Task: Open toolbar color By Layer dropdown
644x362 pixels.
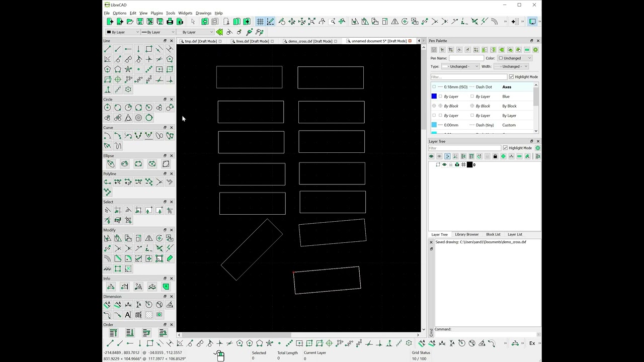Action: [x=122, y=32]
